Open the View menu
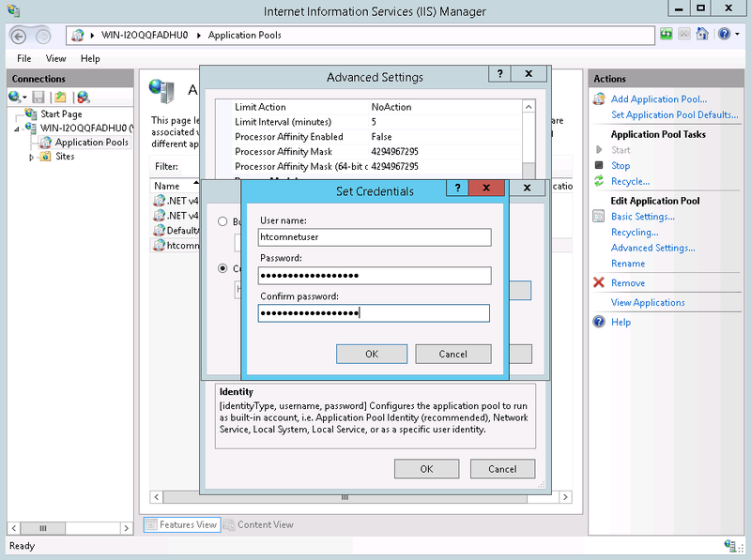 coord(55,58)
